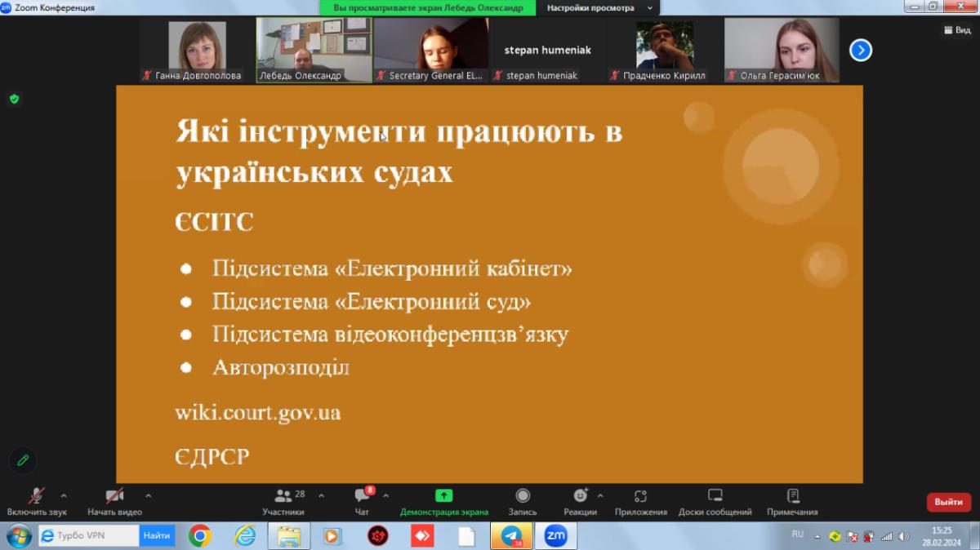Click the ЄСІТС heading on the slide
Screen dimensions: 980x550
point(215,222)
